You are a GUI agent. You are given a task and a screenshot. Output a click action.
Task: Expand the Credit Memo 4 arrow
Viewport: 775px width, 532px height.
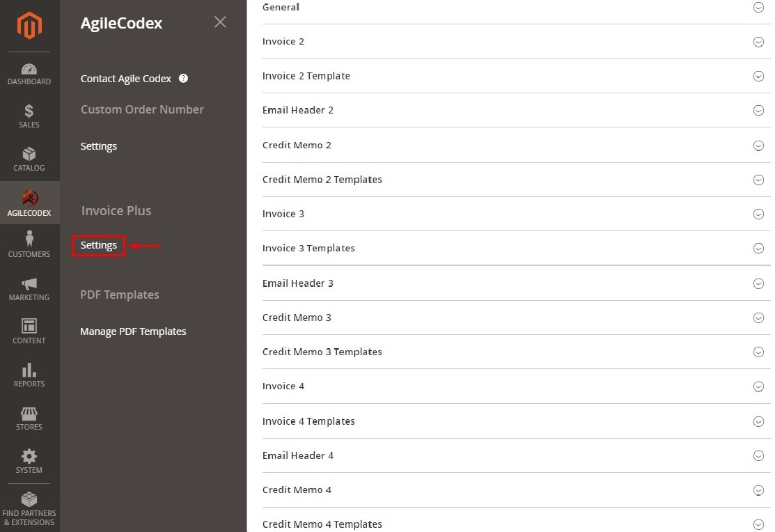click(758, 490)
